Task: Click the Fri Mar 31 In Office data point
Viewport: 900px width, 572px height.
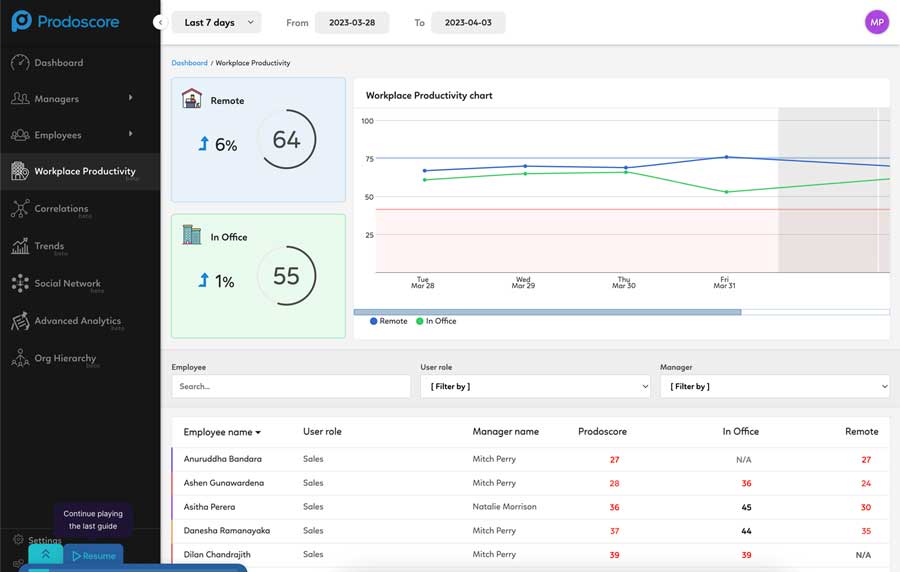Action: [x=726, y=192]
